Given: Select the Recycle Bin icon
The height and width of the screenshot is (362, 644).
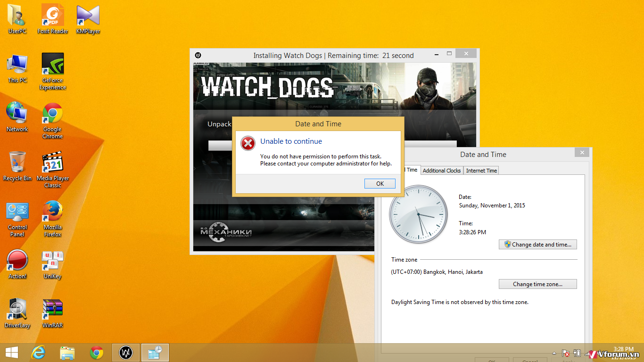Looking at the screenshot, I should pos(17,166).
